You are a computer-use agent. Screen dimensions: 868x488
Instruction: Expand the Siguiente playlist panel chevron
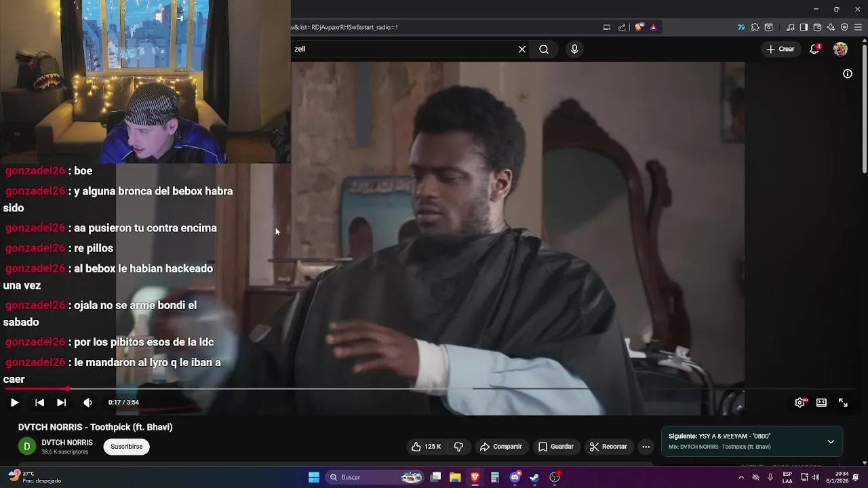click(x=831, y=441)
